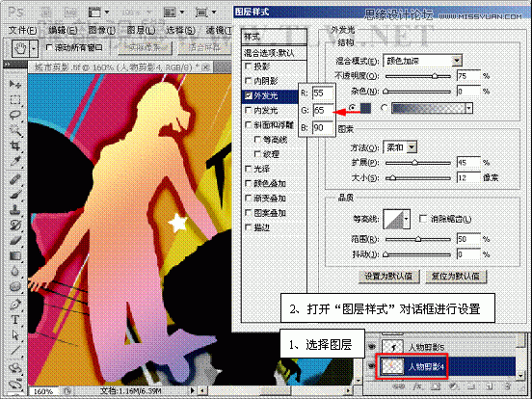The image size is (532, 399).
Task: Open the 混合模式 blend mode dropdown
Action: pos(457,61)
